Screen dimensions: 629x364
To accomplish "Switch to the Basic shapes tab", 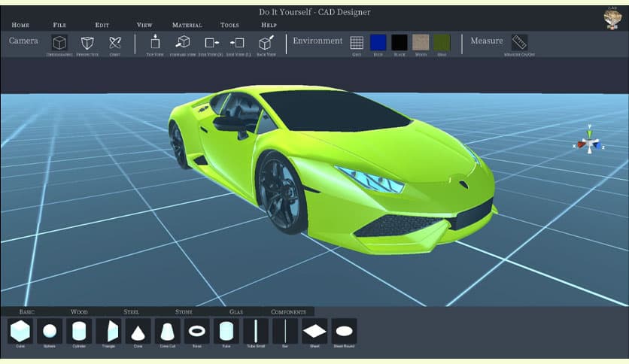I will click(x=27, y=311).
